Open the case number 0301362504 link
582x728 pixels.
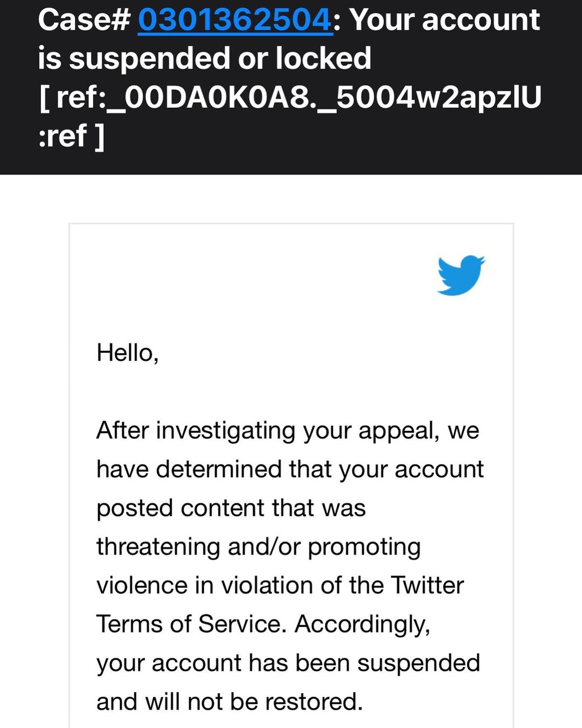(x=235, y=20)
